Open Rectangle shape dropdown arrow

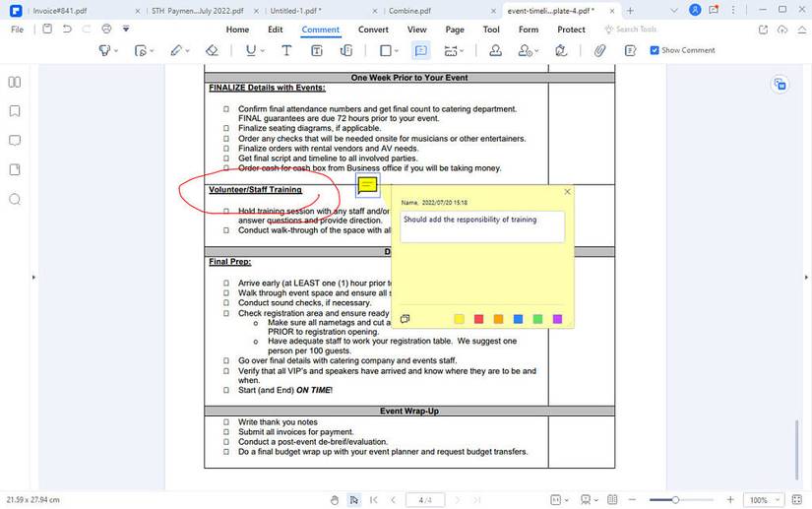click(397, 51)
